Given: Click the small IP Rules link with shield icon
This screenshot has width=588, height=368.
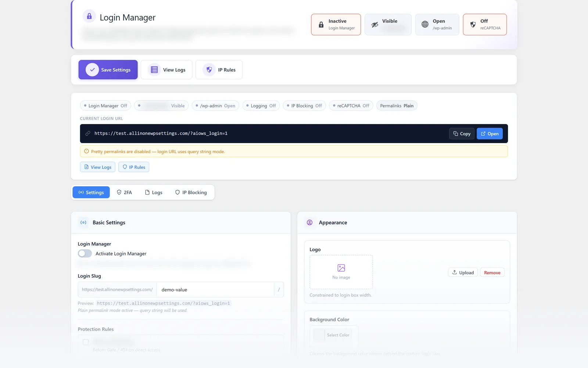Looking at the screenshot, I should coord(134,167).
